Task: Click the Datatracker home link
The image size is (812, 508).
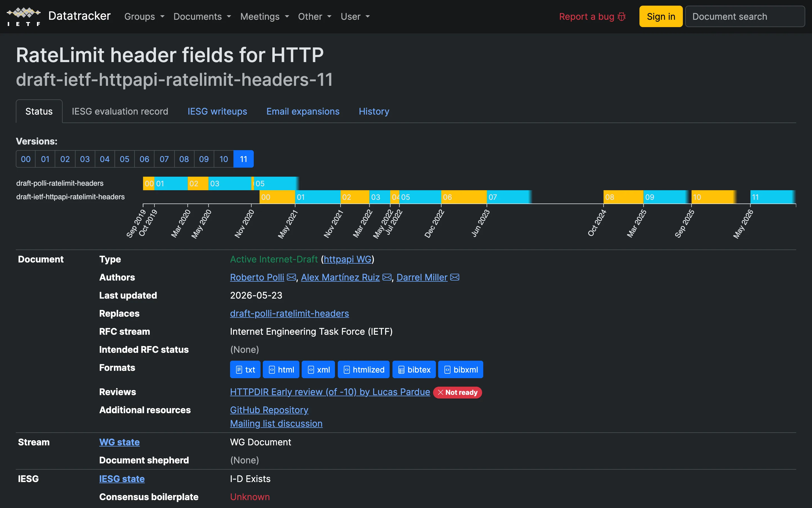Action: pos(79,16)
